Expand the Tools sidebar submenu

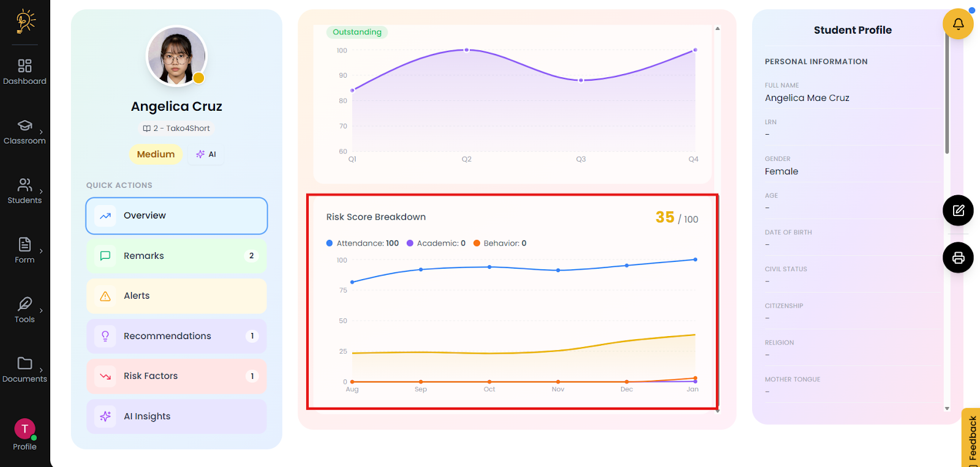point(41,310)
